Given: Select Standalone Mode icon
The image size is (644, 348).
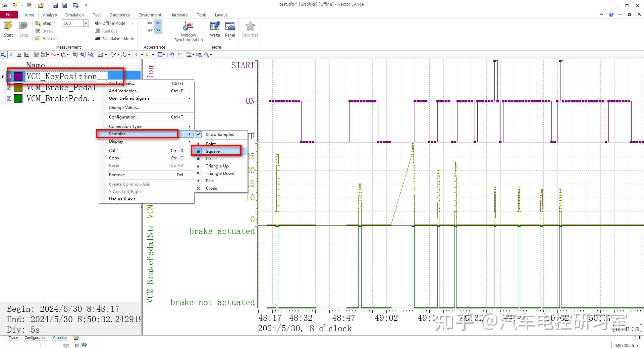Looking at the screenshot, I should coord(98,39).
